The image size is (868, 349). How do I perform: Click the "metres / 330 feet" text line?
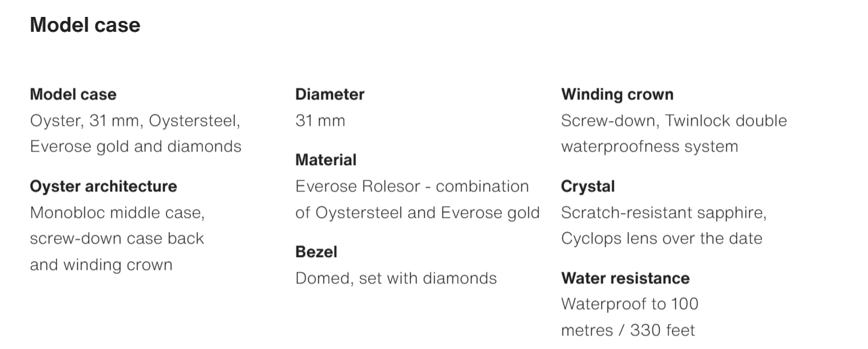click(x=628, y=330)
